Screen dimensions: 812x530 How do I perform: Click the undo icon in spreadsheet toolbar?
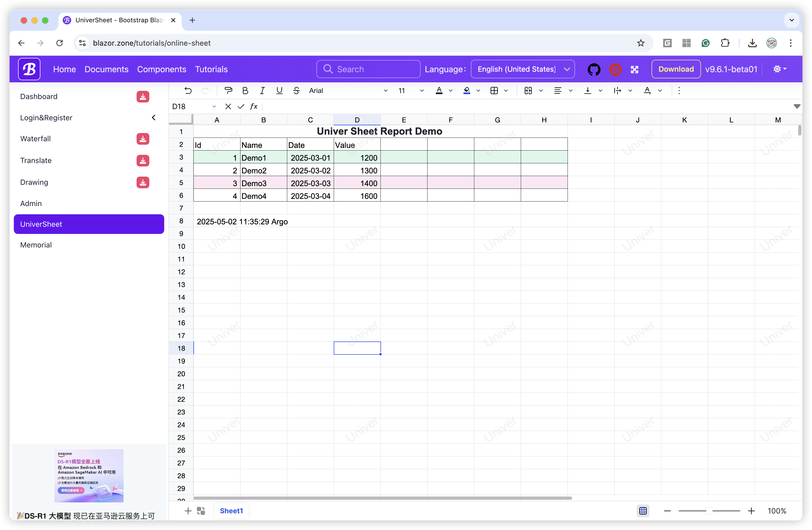188,90
